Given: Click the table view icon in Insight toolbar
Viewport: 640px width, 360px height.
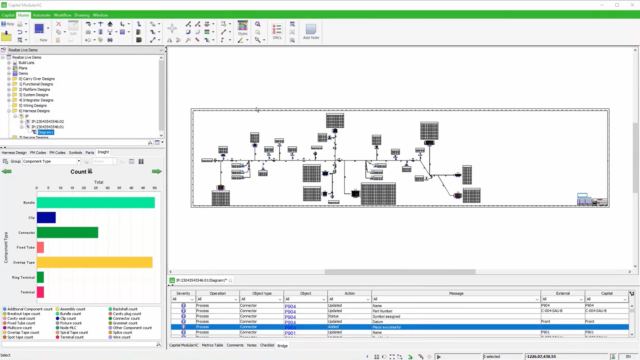Looking at the screenshot, I should pos(131,162).
